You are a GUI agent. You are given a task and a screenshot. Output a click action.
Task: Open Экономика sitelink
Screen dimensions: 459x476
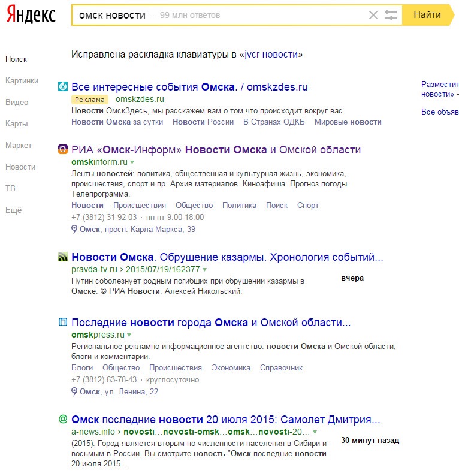[231, 368]
